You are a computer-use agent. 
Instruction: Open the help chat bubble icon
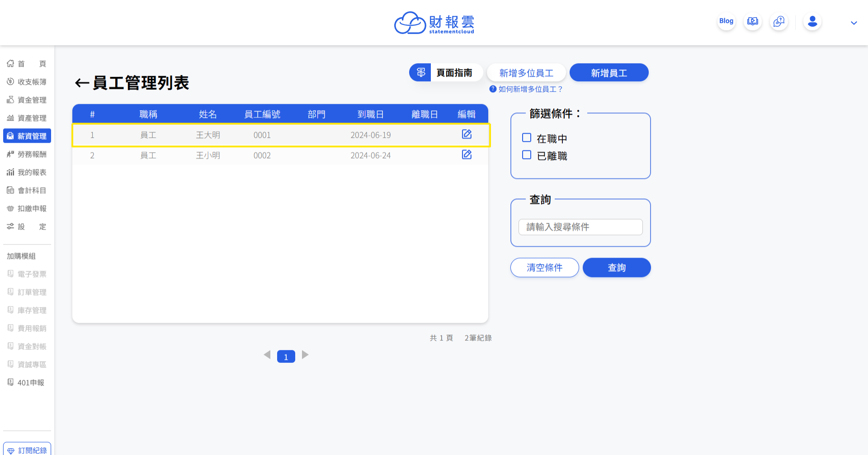(x=778, y=21)
